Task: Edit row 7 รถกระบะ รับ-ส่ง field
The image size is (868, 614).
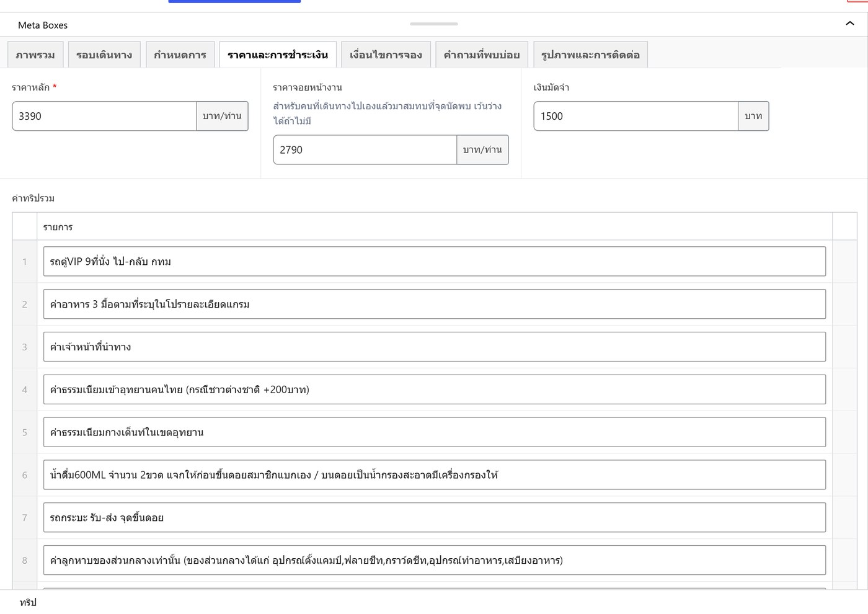Action: 435,518
